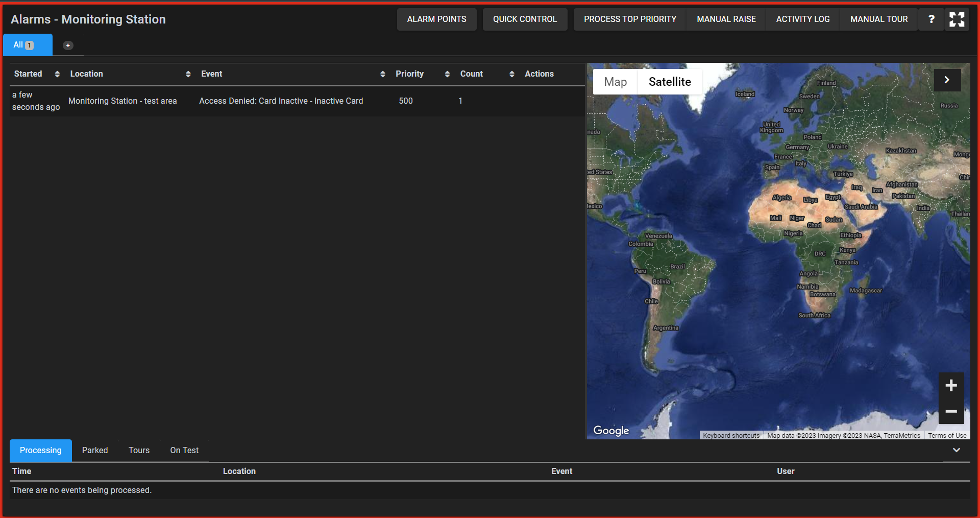The width and height of the screenshot is (980, 518).
Task: Sort alarms by Location column arrows
Action: tap(188, 74)
